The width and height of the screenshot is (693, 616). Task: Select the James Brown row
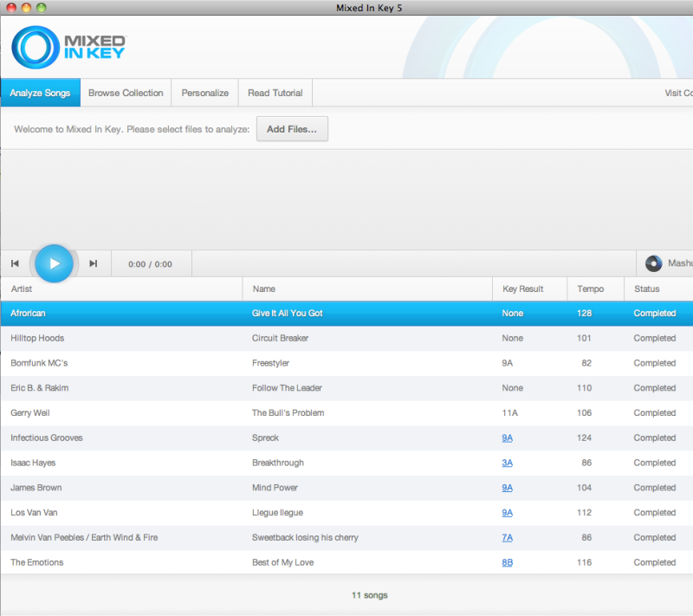pyautogui.click(x=347, y=488)
